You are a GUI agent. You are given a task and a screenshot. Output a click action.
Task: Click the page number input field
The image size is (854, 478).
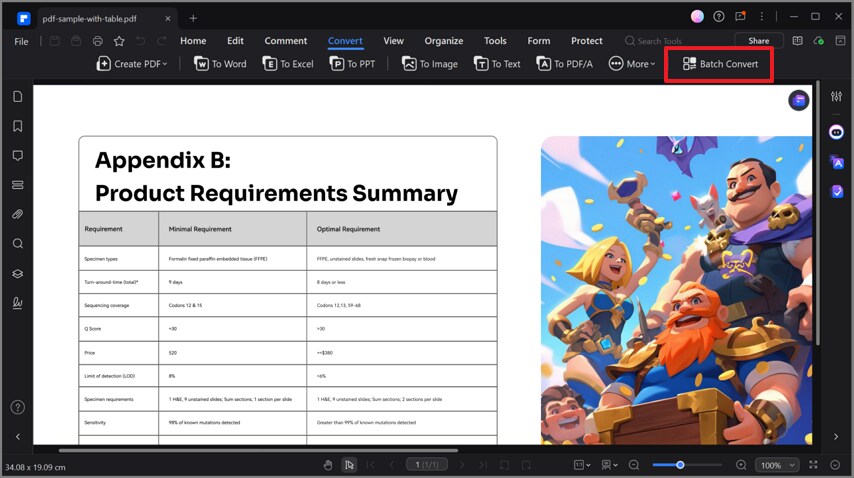pos(426,464)
